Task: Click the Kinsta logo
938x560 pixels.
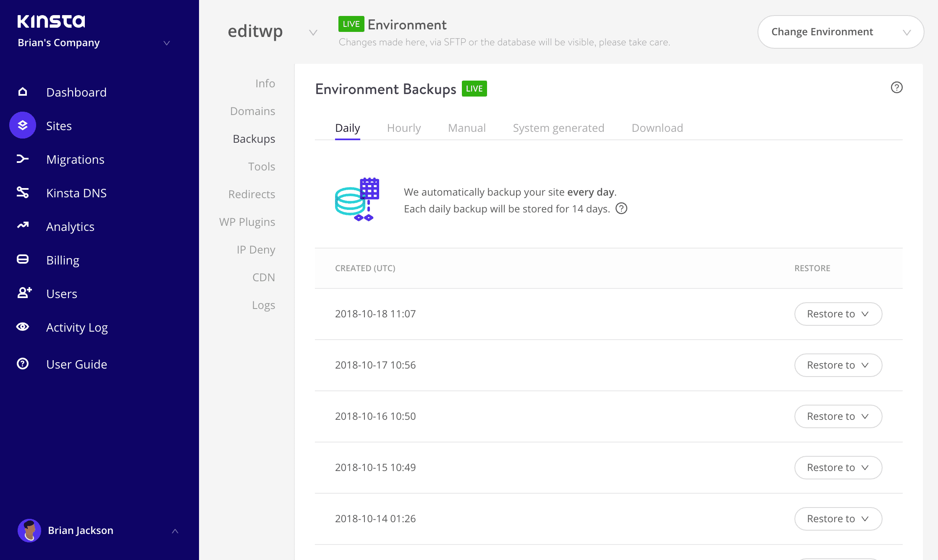Action: pos(51,21)
